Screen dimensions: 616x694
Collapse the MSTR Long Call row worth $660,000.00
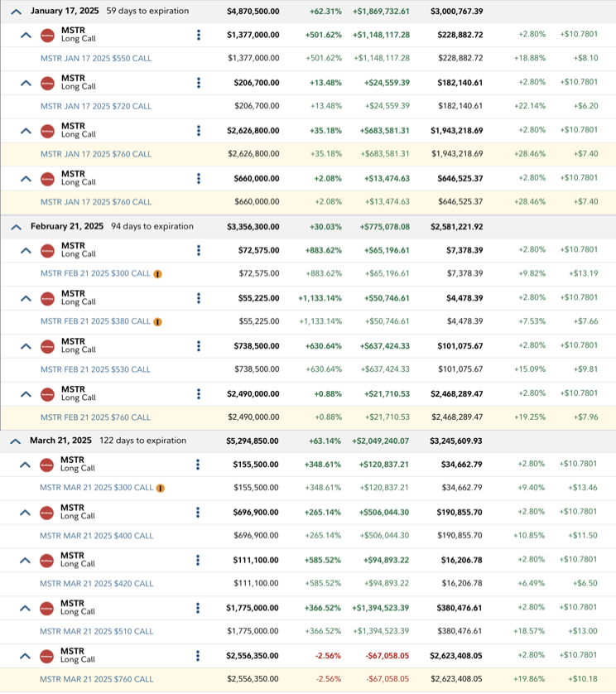[26, 179]
